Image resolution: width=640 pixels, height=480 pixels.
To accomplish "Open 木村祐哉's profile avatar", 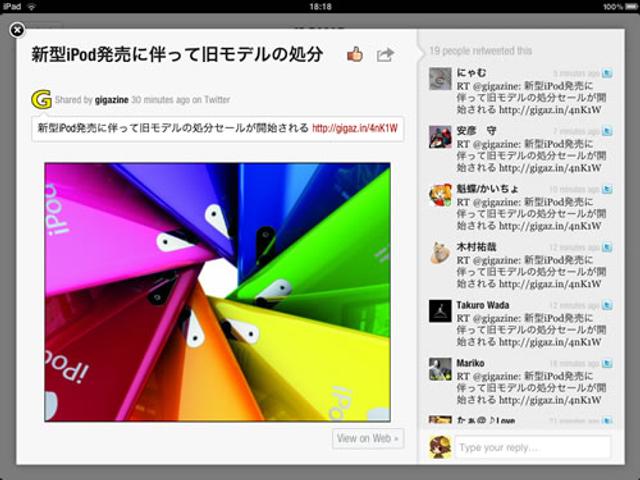I will 440,253.
